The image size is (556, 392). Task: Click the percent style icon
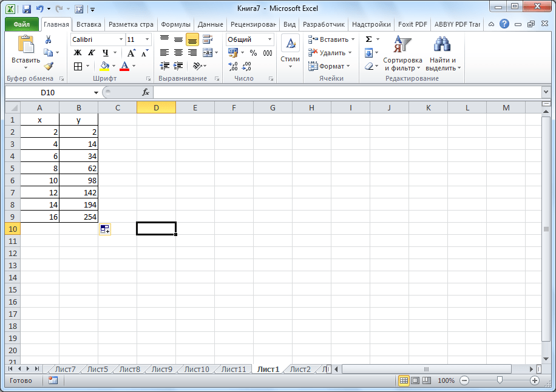(253, 53)
